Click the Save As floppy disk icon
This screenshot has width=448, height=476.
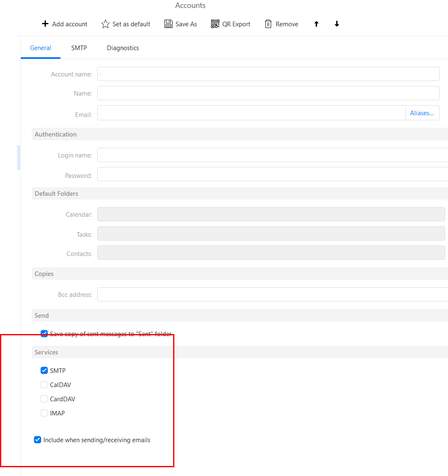[169, 24]
